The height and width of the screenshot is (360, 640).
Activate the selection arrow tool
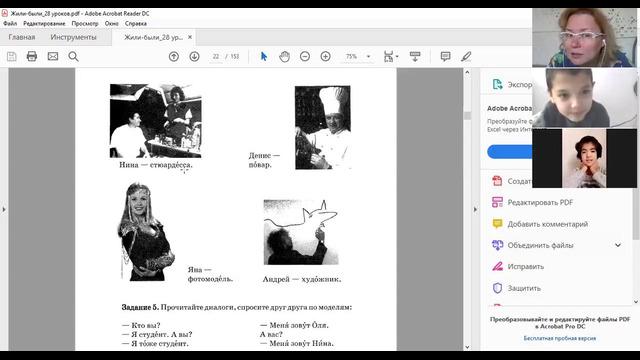click(264, 56)
